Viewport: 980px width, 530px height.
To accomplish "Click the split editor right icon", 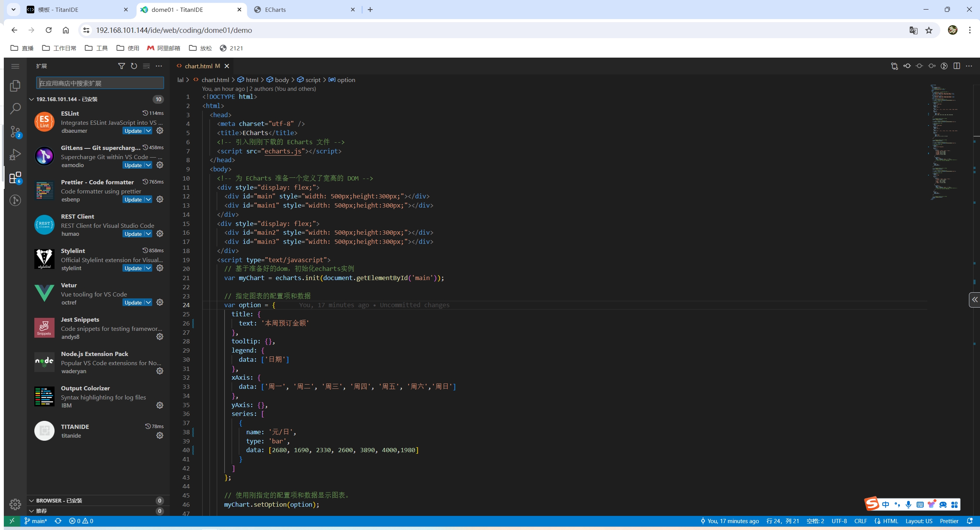I will (956, 66).
